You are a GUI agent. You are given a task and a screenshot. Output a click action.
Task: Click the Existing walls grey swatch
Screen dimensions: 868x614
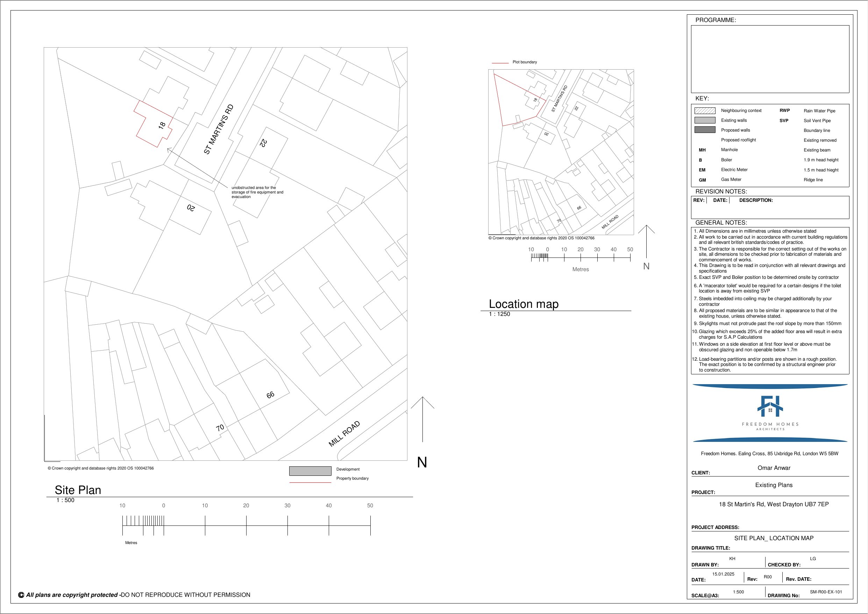point(705,120)
